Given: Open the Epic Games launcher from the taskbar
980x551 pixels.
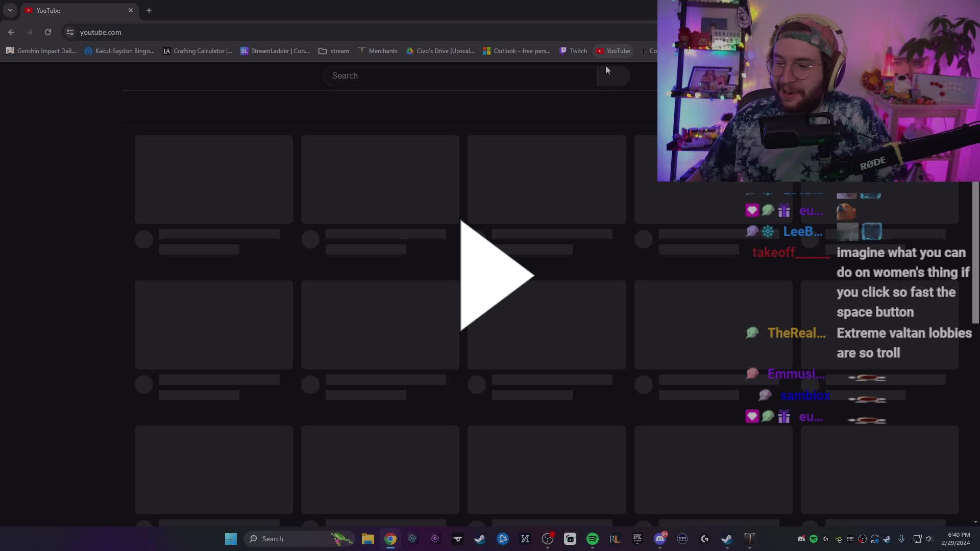Looking at the screenshot, I should [x=638, y=539].
